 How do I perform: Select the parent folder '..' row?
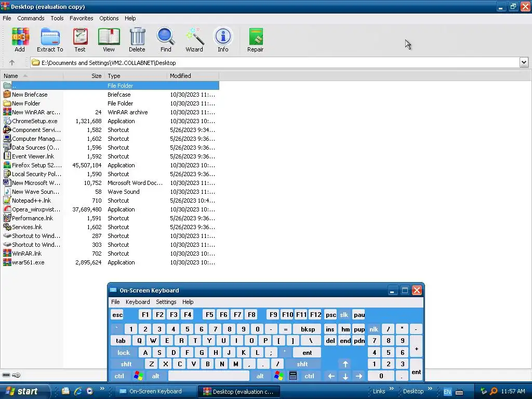tap(110, 86)
